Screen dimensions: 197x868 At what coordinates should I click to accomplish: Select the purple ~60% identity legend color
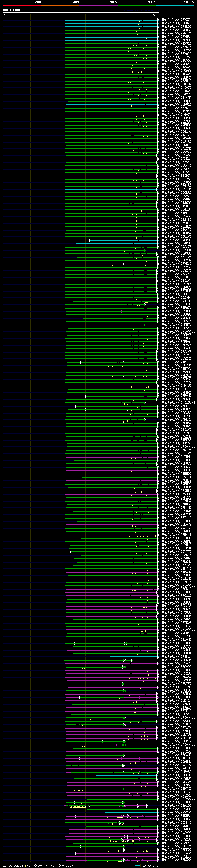(99, 6)
